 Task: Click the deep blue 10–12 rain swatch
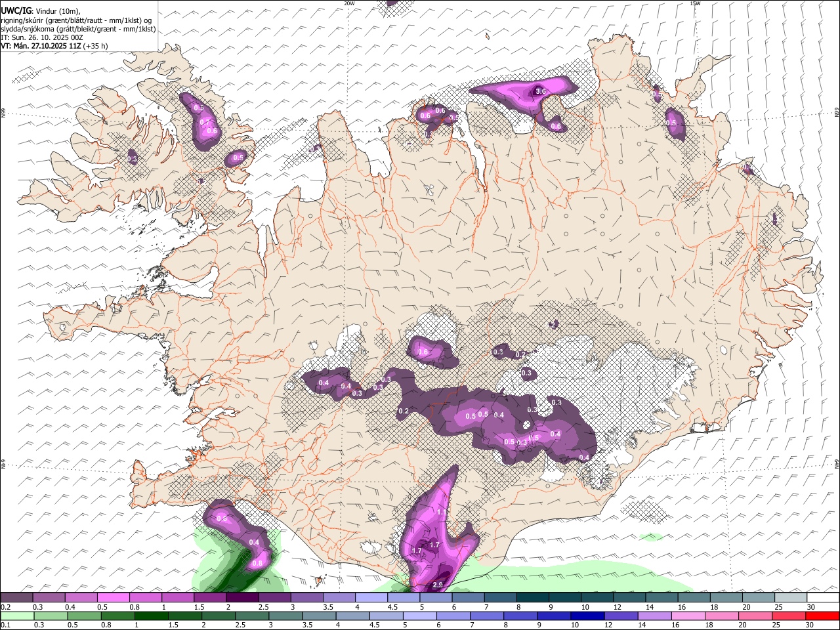(586, 616)
